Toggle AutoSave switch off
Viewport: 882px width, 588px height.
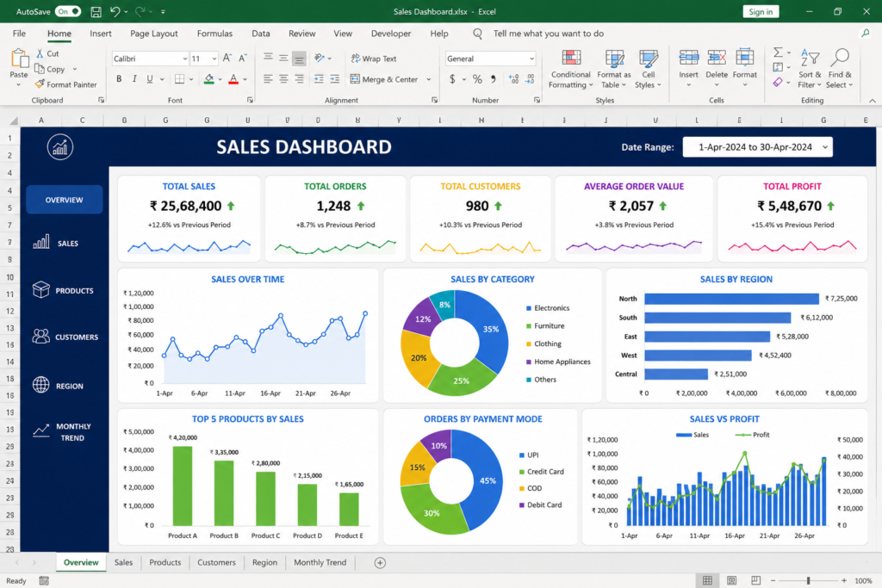[67, 11]
